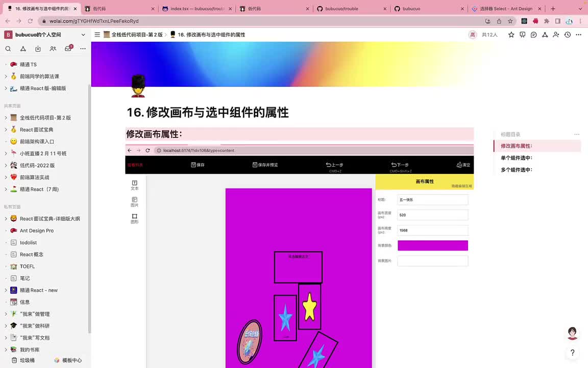The height and width of the screenshot is (368, 588).
Task: Open the bubucuo的个人空间 workspace dropdown
Action: (x=83, y=35)
